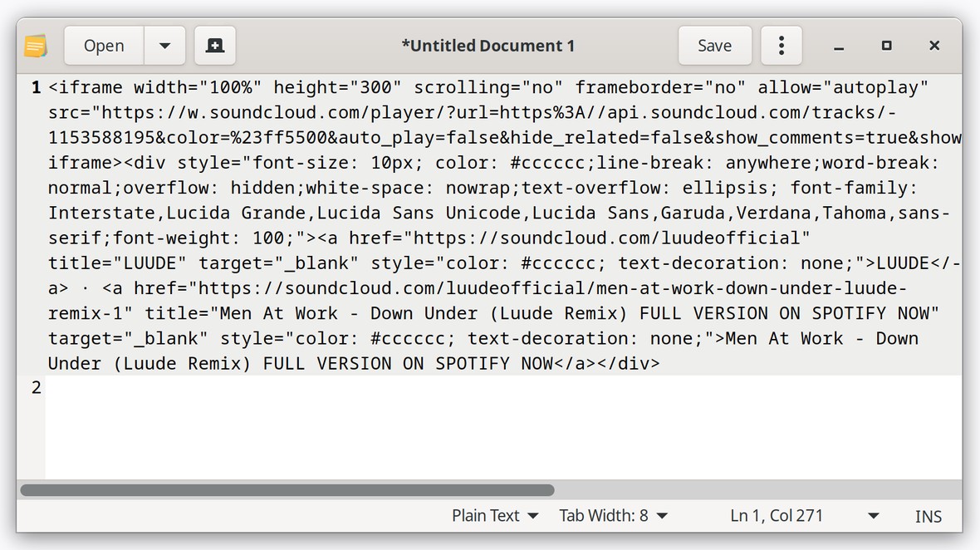The image size is (980, 550).
Task: Open the three-dot options menu
Action: coord(782,46)
